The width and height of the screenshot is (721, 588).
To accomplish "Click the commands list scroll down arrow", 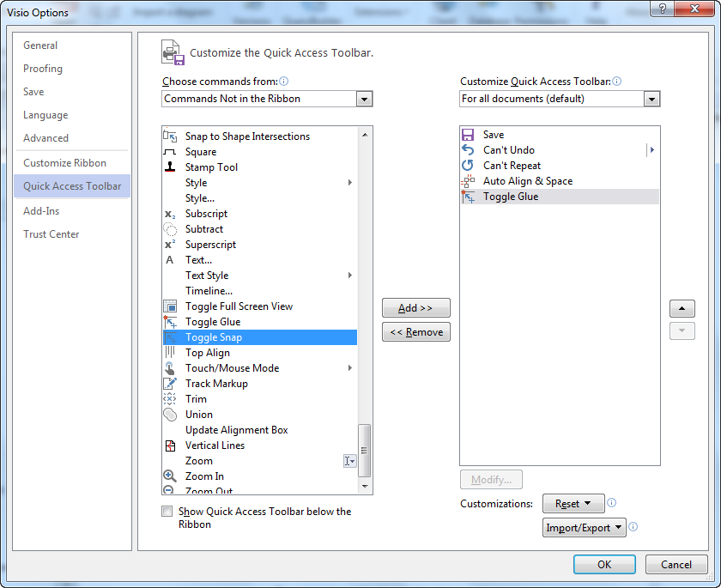I will (365, 486).
